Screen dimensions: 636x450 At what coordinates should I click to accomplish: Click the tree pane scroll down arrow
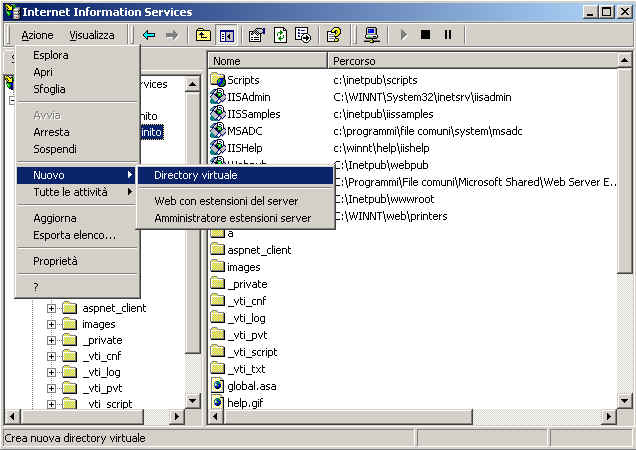point(193,401)
